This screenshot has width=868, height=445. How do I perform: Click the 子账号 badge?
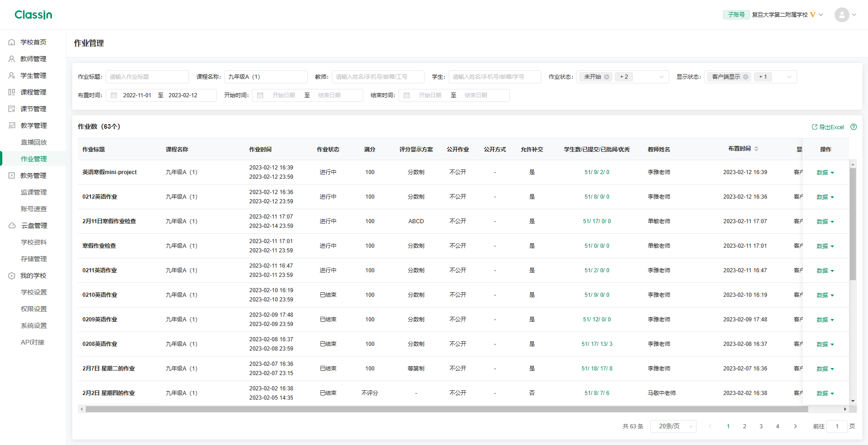click(x=736, y=15)
